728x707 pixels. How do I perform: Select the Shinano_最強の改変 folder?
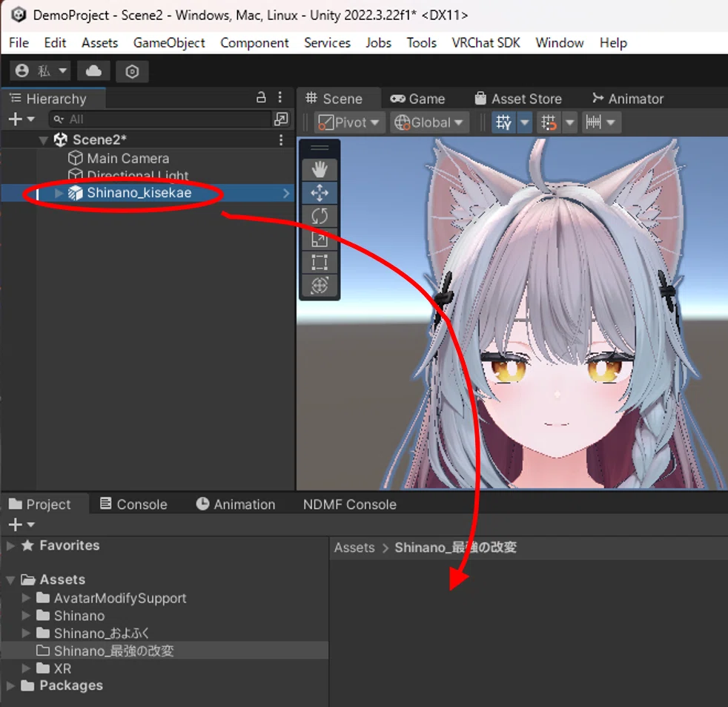pos(113,651)
